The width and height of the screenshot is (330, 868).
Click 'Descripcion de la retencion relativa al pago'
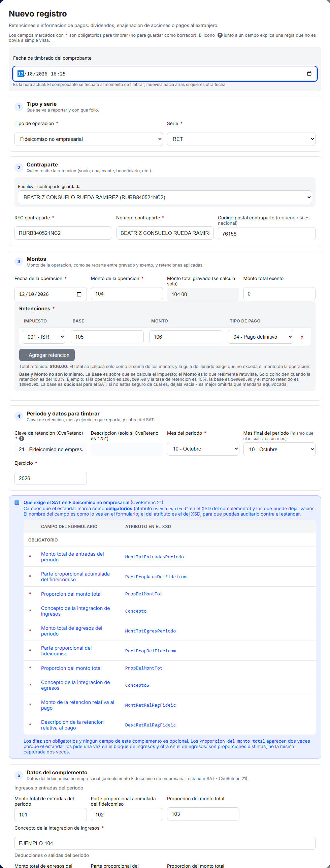pyautogui.click(x=72, y=725)
